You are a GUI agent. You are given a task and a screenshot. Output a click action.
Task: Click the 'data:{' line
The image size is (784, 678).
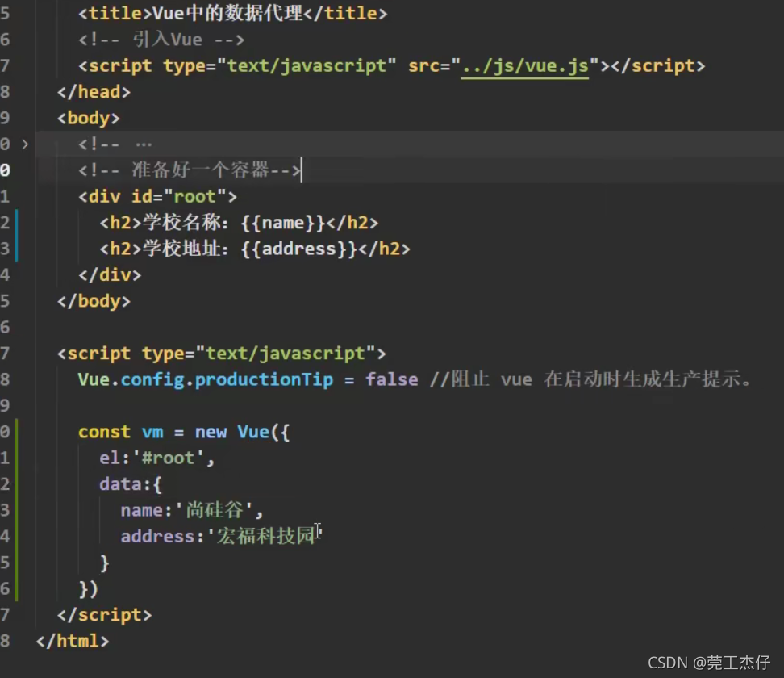click(131, 484)
